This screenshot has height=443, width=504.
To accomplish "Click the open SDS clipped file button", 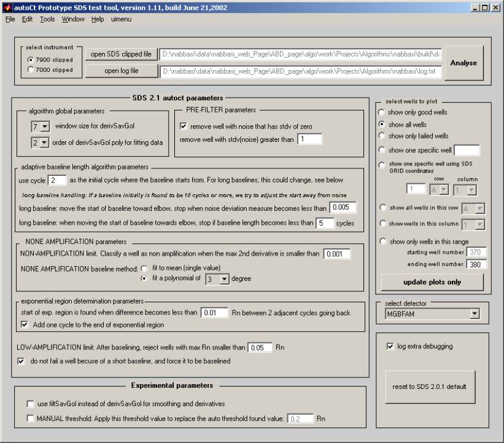I will coord(121,54).
